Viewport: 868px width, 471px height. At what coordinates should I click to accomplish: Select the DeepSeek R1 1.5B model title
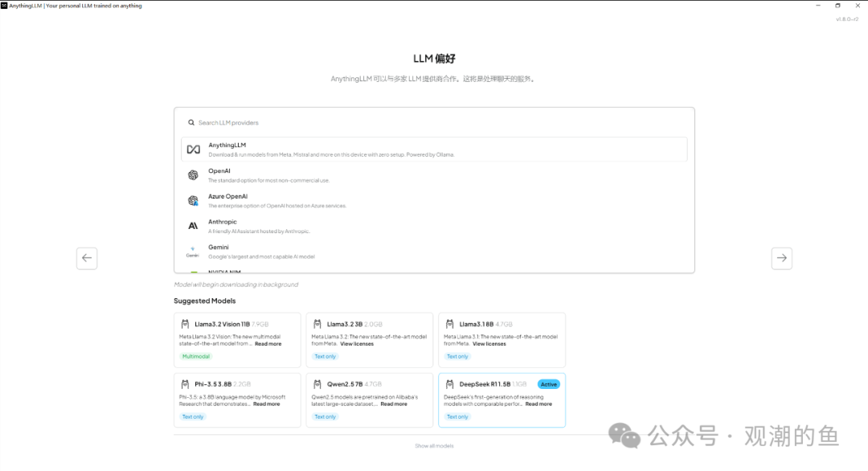[x=485, y=384]
